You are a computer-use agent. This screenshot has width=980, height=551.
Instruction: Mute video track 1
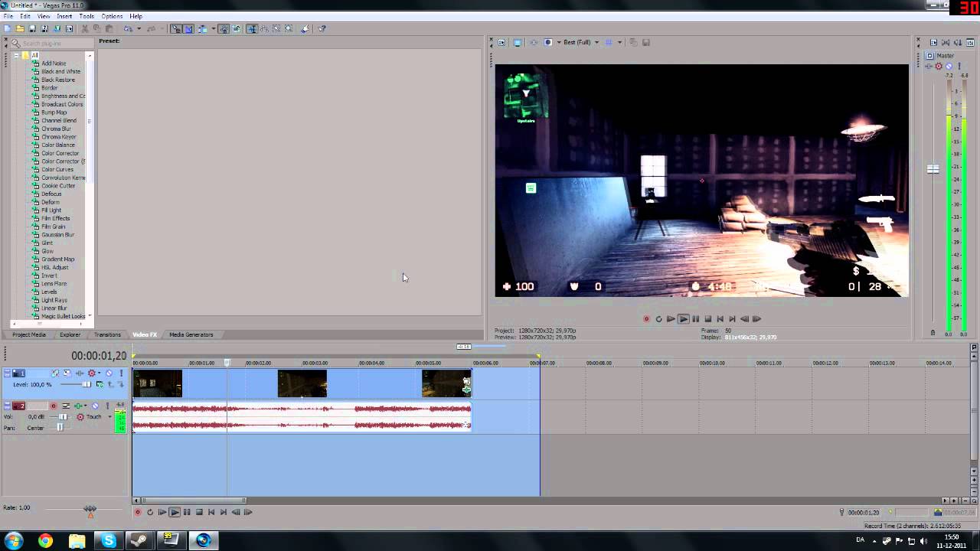(109, 373)
